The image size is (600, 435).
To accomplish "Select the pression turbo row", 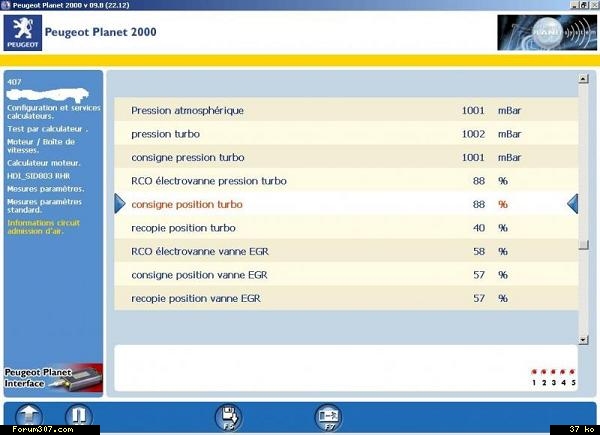I will (x=165, y=134).
